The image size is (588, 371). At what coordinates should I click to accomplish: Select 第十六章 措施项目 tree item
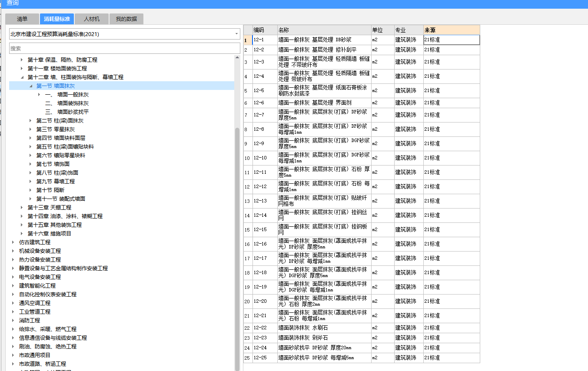point(50,234)
